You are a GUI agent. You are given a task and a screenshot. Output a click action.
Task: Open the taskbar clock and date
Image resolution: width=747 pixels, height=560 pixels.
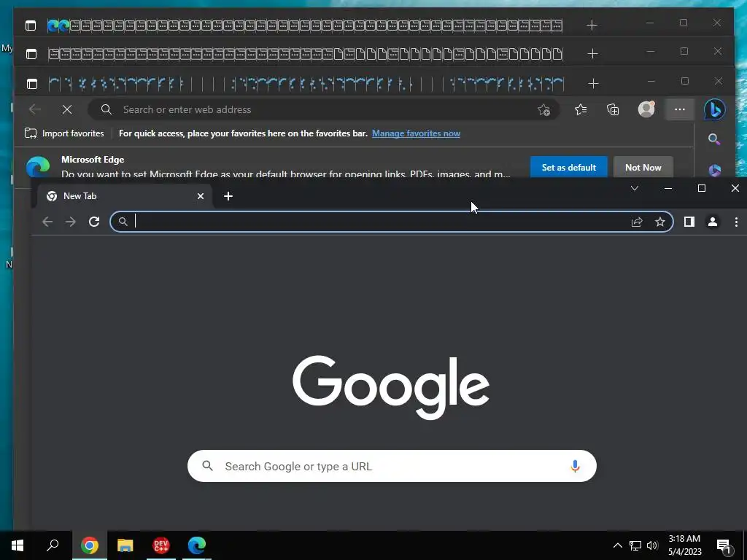[x=684, y=545]
